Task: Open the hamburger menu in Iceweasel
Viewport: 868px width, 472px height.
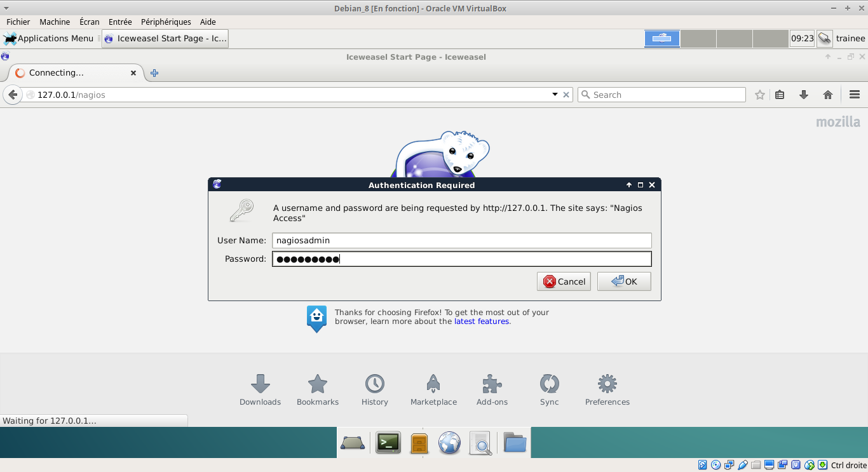Action: (x=855, y=95)
